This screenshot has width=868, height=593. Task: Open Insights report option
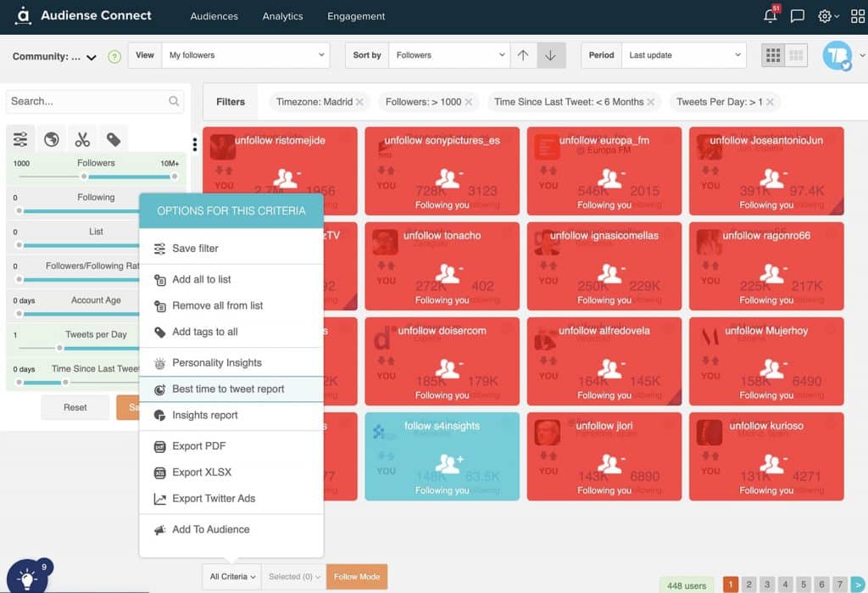pyautogui.click(x=231, y=415)
